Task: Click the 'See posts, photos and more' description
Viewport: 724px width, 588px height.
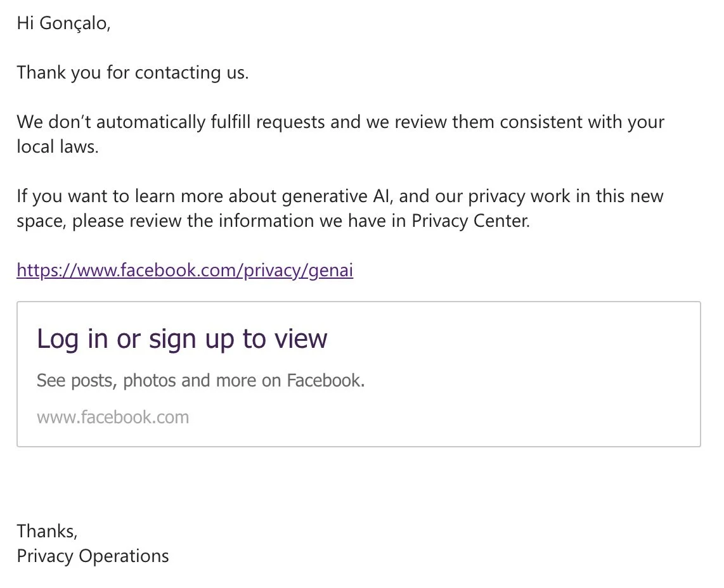Action: click(200, 381)
